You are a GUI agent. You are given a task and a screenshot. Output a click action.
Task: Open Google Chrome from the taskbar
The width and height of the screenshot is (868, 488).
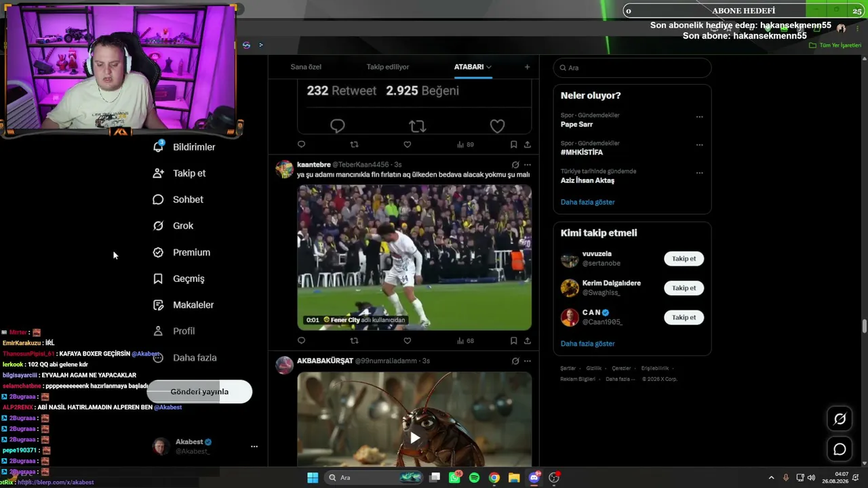click(494, 478)
